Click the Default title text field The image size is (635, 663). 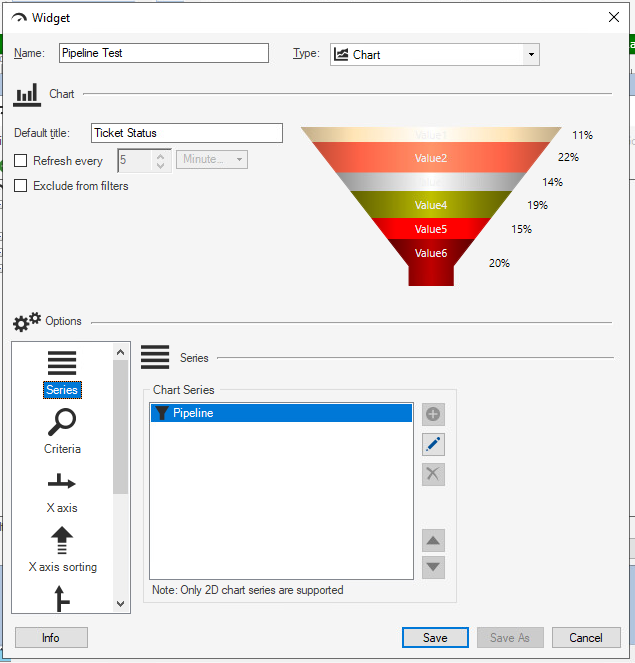pos(186,133)
